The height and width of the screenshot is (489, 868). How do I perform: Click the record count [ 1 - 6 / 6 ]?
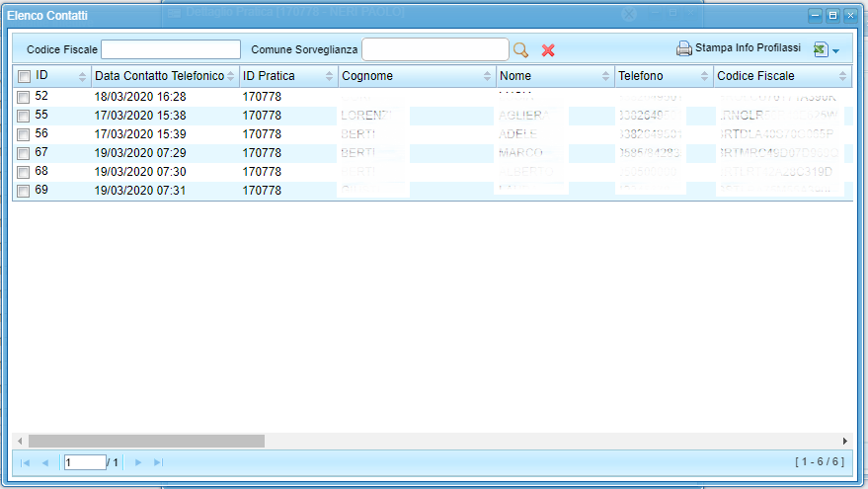pos(820,462)
